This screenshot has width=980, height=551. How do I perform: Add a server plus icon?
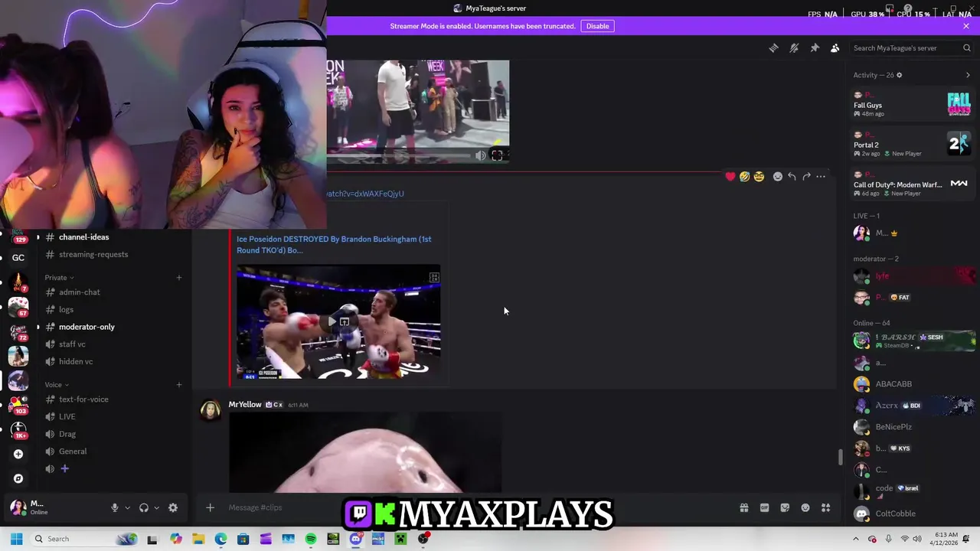(x=18, y=454)
